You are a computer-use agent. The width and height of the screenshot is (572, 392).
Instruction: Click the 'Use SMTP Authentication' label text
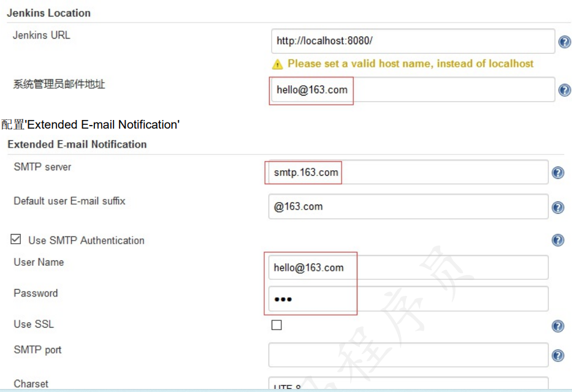point(86,241)
